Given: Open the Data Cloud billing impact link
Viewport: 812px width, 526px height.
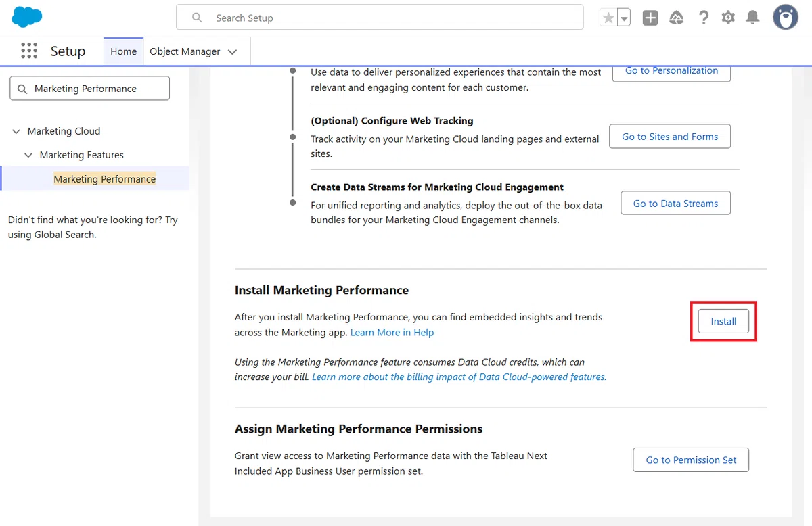Looking at the screenshot, I should (x=459, y=377).
